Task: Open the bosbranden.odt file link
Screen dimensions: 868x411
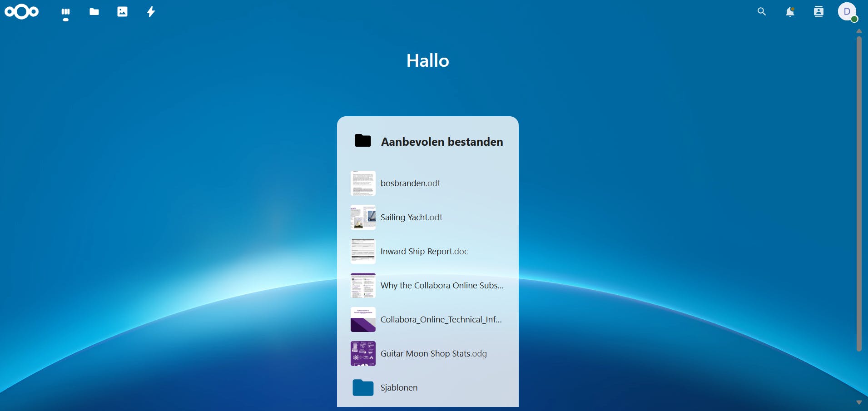Action: [x=410, y=183]
